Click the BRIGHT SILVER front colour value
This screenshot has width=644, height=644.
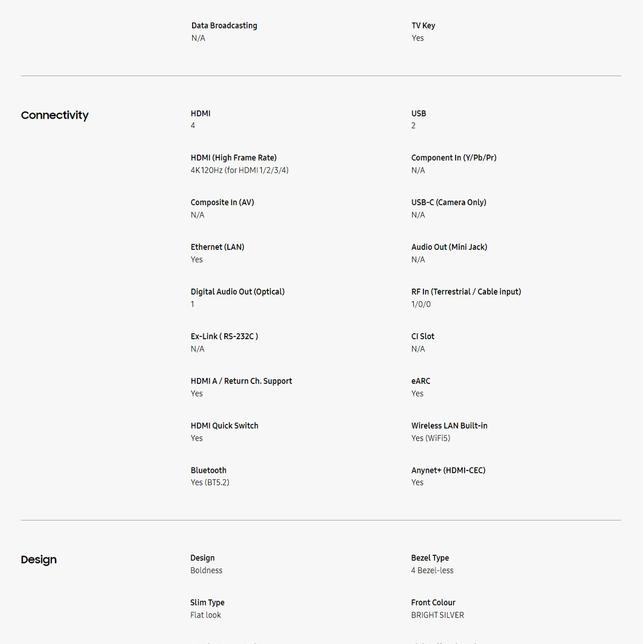(437, 615)
